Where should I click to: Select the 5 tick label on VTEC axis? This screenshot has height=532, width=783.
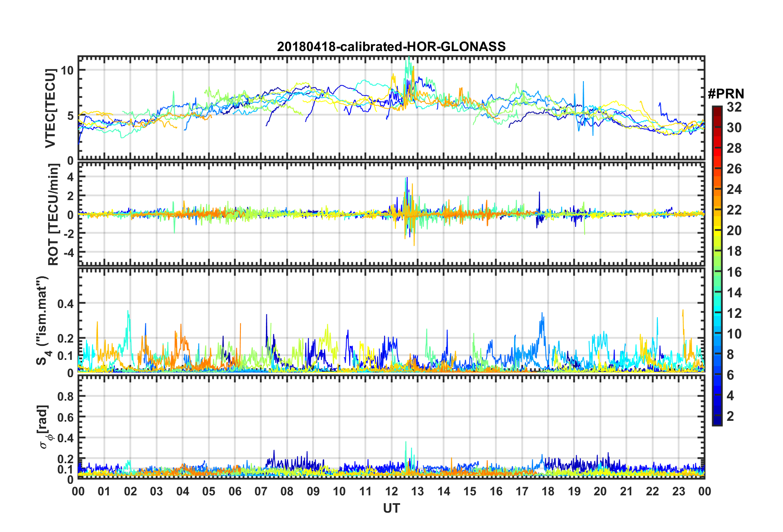[x=70, y=116]
